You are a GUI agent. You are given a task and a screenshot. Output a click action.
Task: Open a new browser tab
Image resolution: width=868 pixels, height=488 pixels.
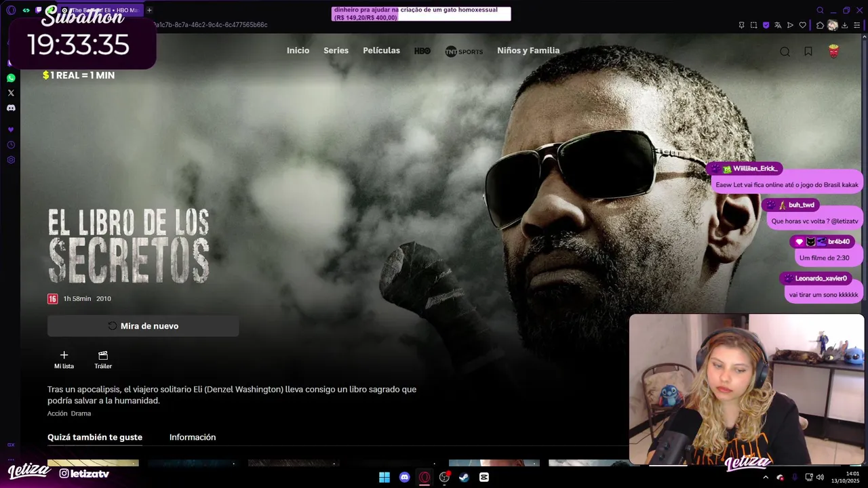point(149,10)
